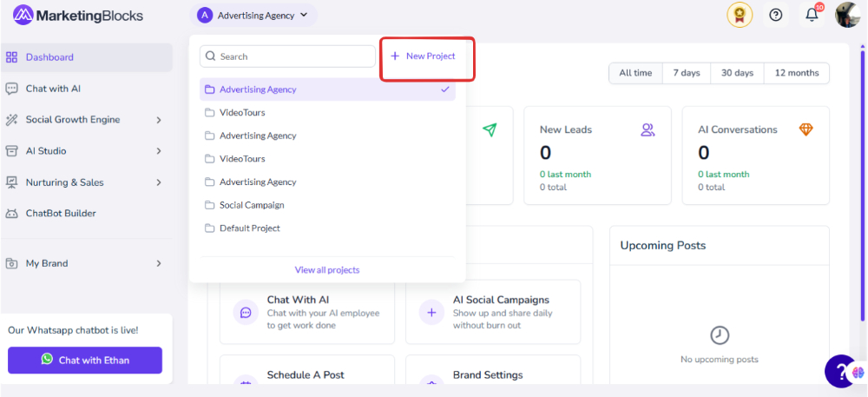
Task: Select the All time filter tab
Action: [x=635, y=73]
